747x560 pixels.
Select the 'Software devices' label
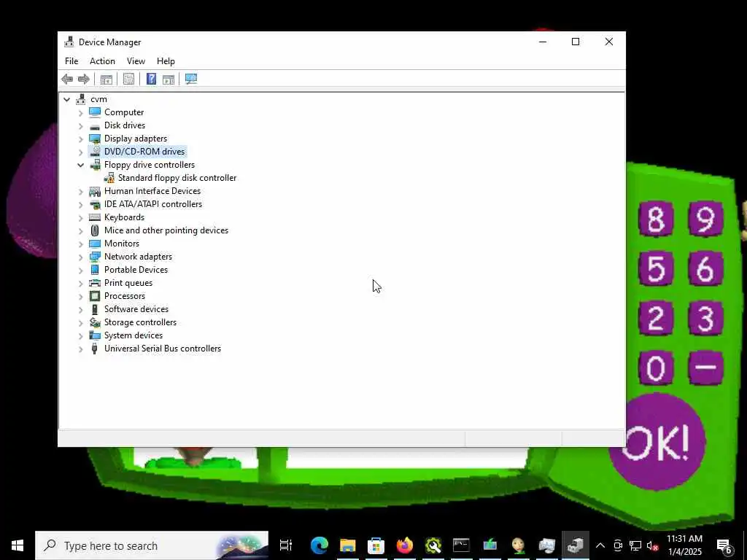(136, 309)
